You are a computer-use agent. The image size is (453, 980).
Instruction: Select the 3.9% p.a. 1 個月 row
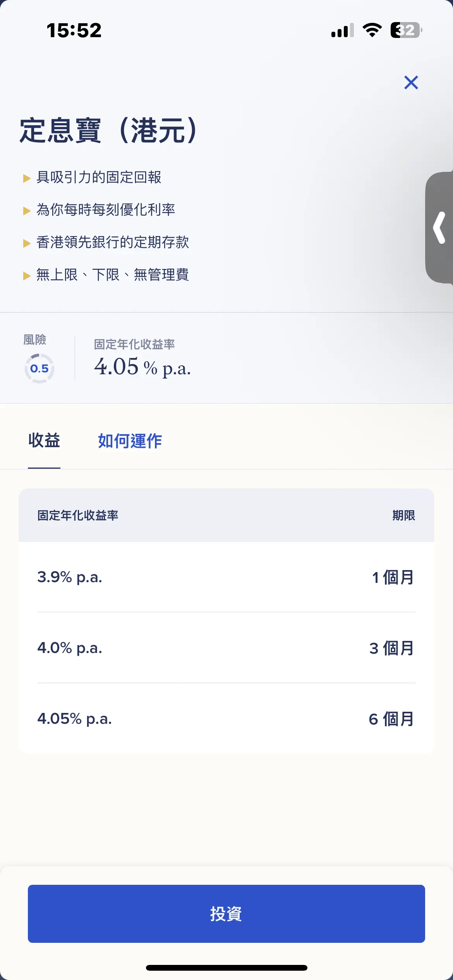pyautogui.click(x=226, y=577)
